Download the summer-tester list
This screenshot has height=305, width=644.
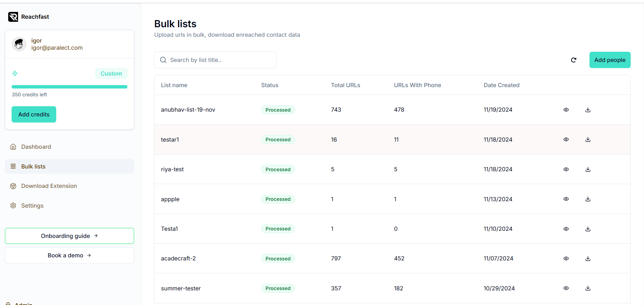pyautogui.click(x=588, y=288)
